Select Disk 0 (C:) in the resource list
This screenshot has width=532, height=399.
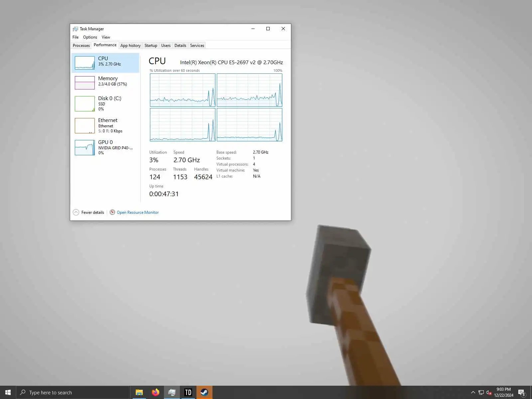pos(105,103)
